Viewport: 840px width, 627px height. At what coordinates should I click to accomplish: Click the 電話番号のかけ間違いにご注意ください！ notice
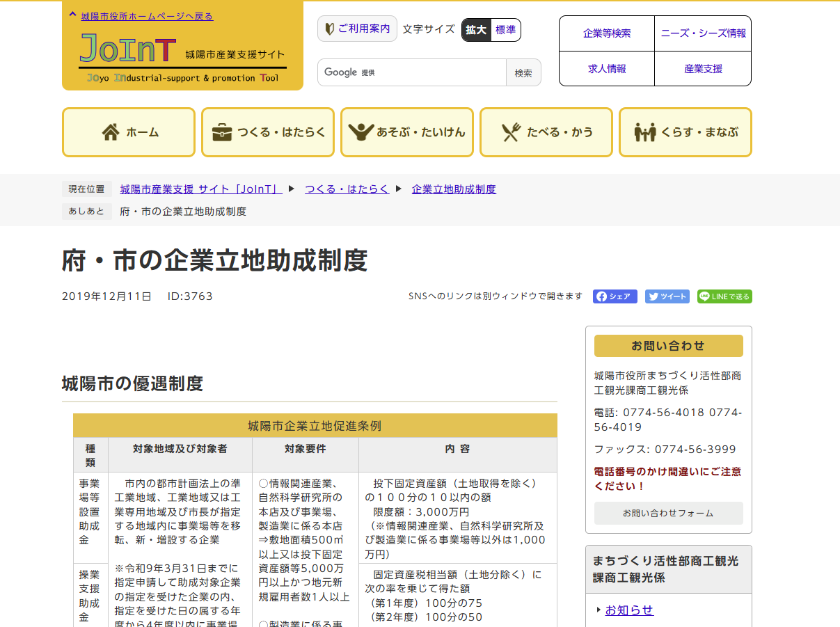click(667, 479)
